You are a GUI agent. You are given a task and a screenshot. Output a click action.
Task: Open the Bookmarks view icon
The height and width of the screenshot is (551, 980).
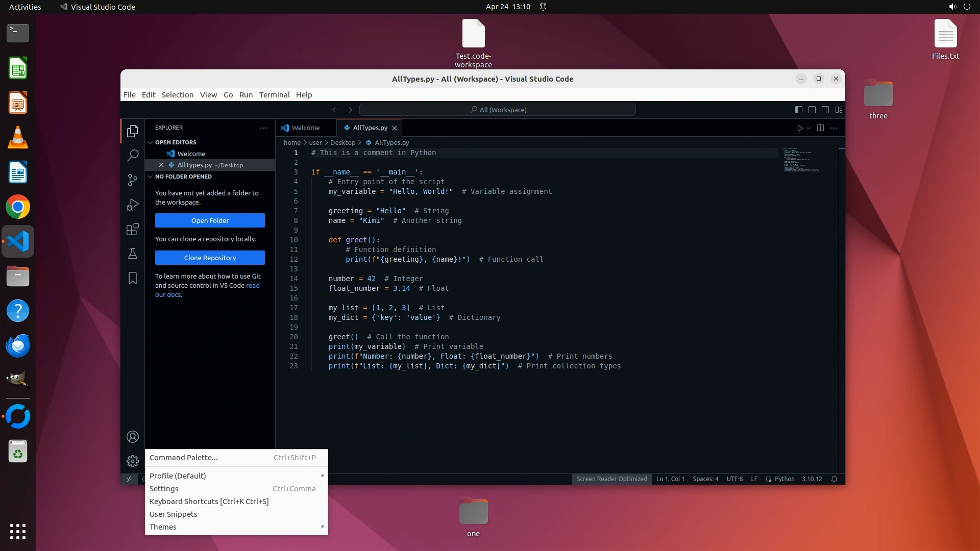133,278
